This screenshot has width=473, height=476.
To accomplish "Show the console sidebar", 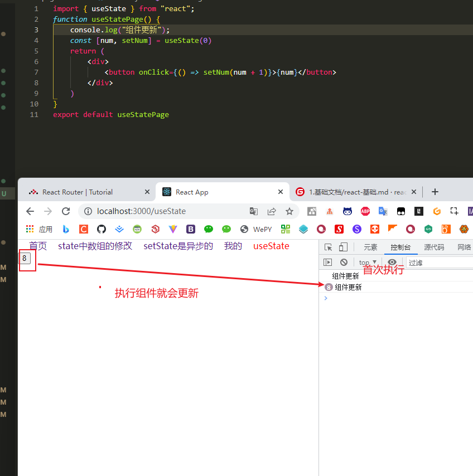I will click(328, 263).
